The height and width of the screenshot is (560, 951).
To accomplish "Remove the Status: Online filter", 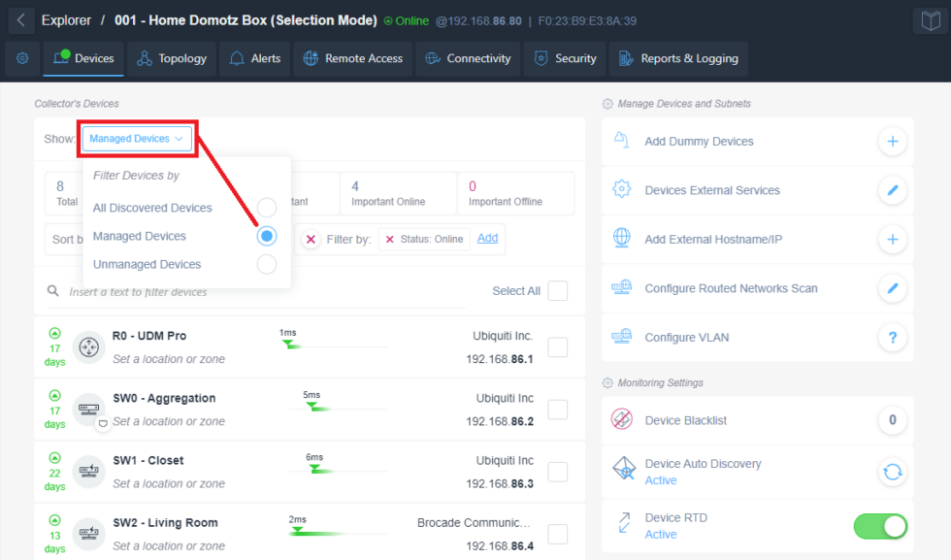I will [x=390, y=240].
